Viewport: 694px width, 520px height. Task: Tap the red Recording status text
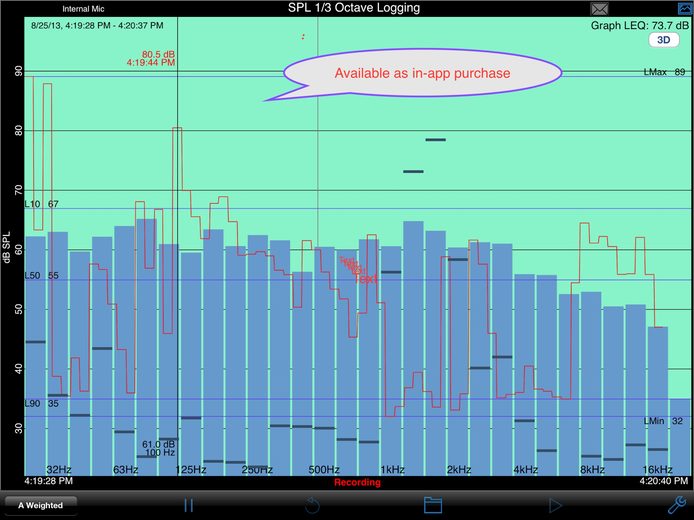click(x=357, y=482)
